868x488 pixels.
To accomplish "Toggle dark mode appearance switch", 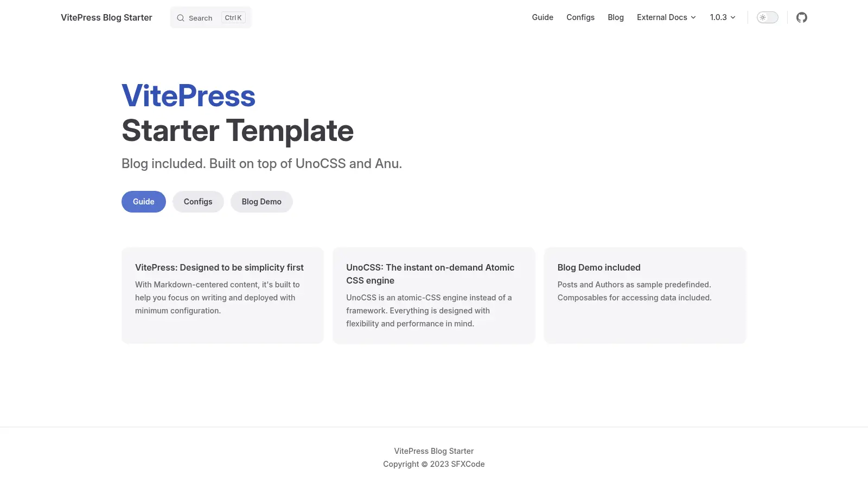I will 767,17.
